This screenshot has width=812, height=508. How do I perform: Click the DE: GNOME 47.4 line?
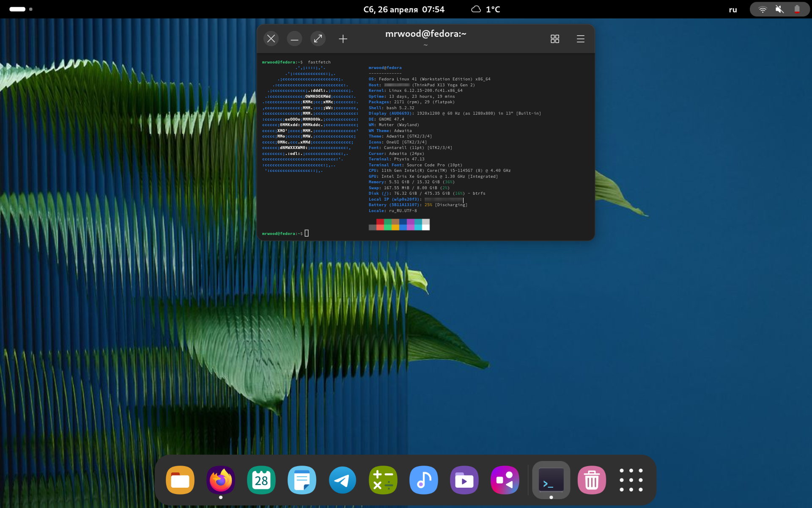tap(386, 119)
